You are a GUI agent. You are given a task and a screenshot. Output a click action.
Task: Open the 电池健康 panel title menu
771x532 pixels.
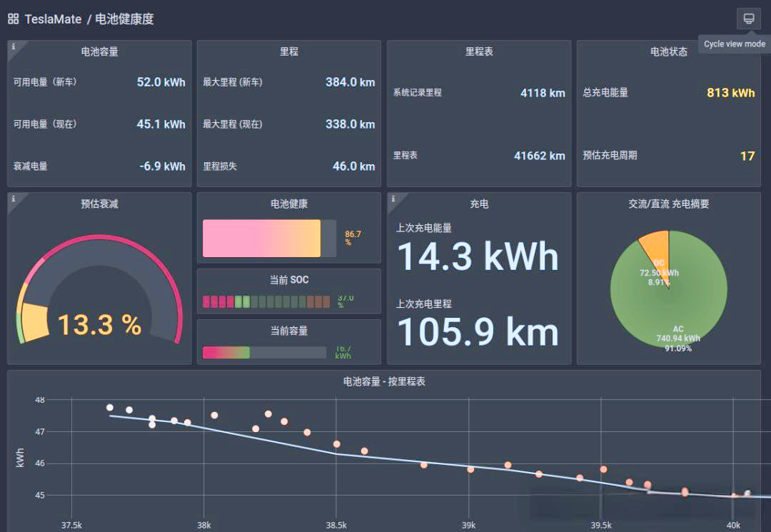(x=289, y=204)
